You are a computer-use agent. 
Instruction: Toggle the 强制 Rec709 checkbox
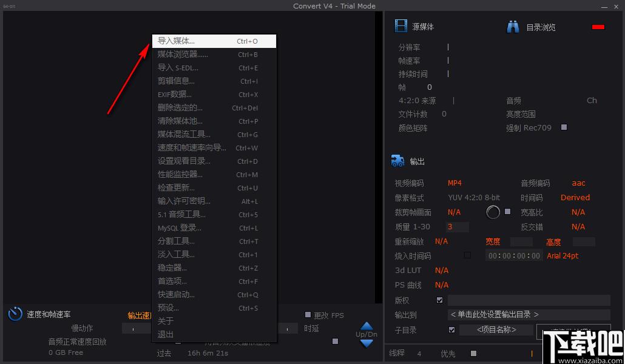[564, 127]
